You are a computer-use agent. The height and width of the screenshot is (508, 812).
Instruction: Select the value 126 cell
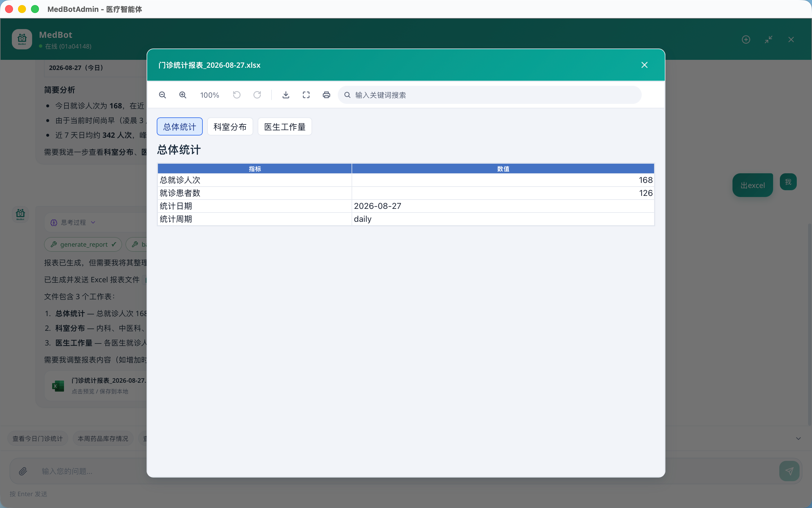point(503,193)
